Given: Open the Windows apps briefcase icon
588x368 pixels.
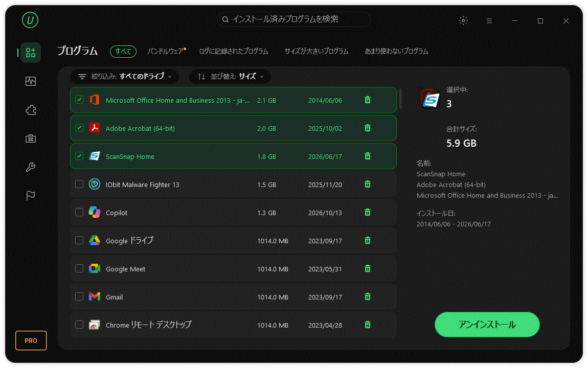Looking at the screenshot, I should (x=30, y=139).
